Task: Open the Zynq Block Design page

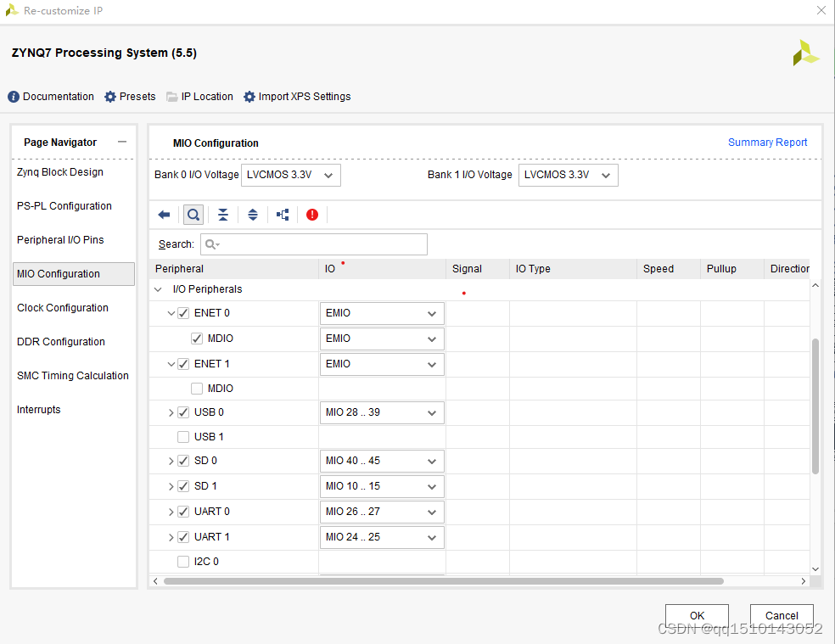Action: (60, 172)
